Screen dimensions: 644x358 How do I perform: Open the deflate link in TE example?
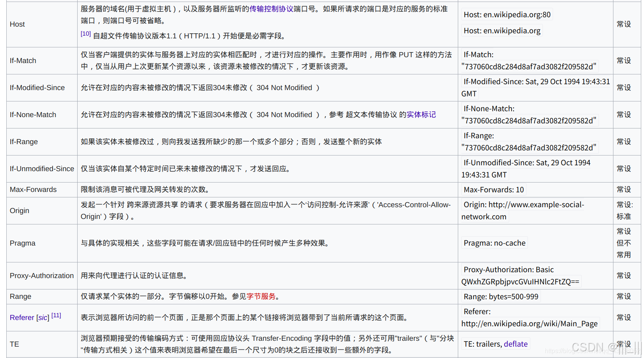tap(515, 344)
